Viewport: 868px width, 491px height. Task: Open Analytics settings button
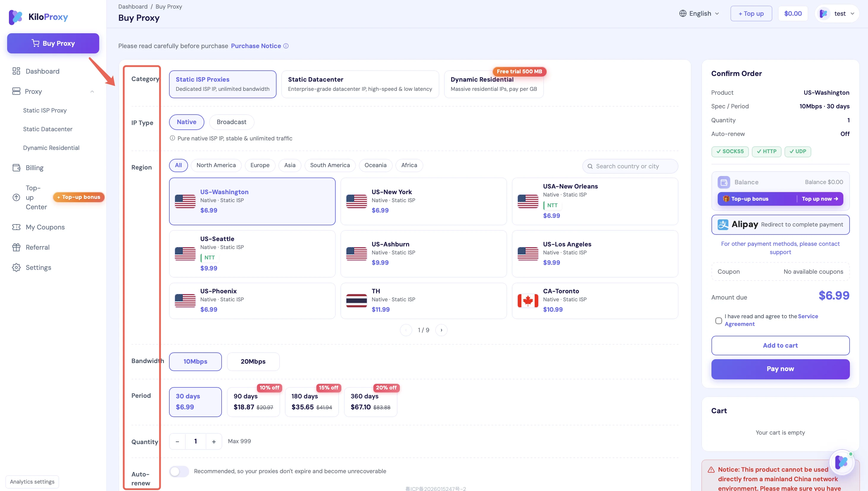(32, 482)
